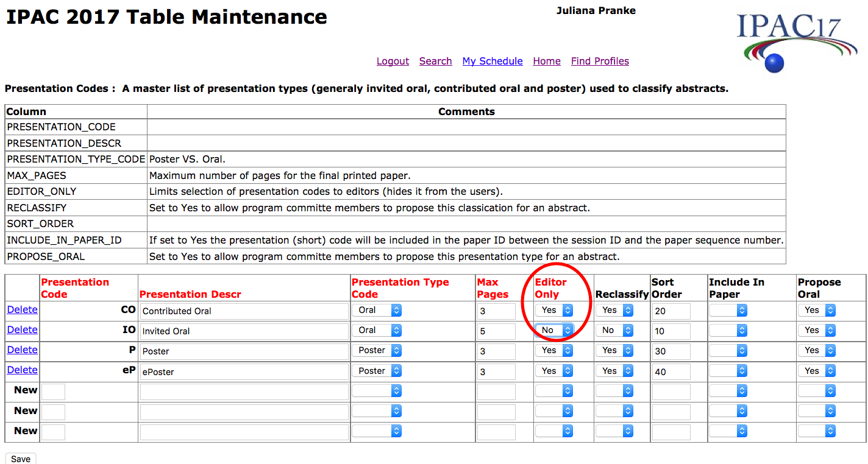Click the IPAC17 logo image
868x464 pixels.
click(x=789, y=41)
